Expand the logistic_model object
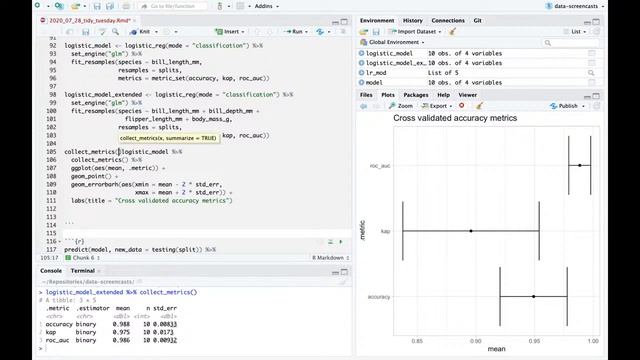 click(361, 53)
